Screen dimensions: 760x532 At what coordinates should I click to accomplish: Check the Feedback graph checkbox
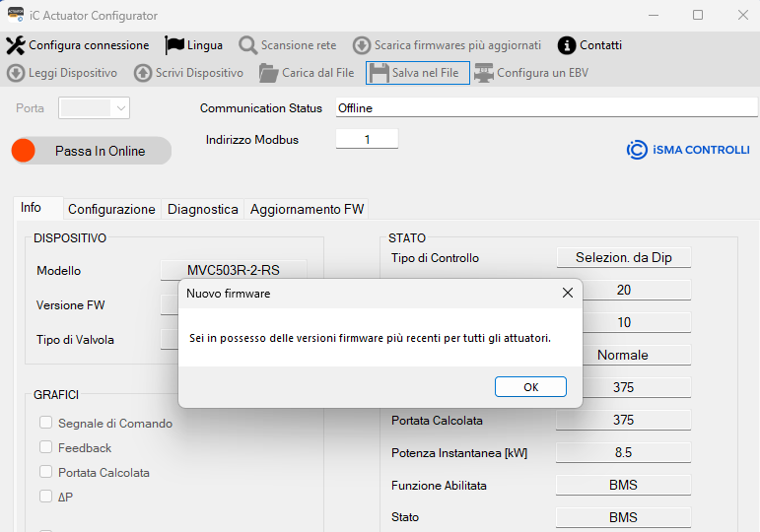pyautogui.click(x=45, y=447)
